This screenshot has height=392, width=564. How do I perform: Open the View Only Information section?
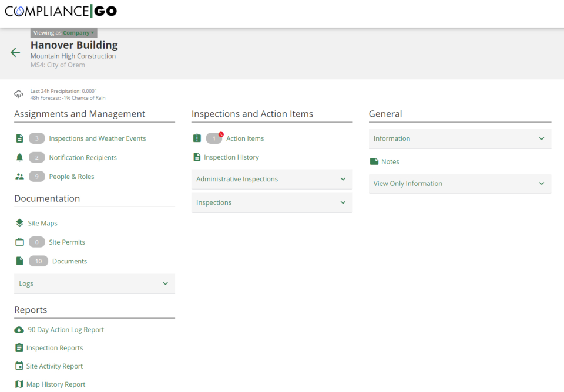[x=459, y=184]
